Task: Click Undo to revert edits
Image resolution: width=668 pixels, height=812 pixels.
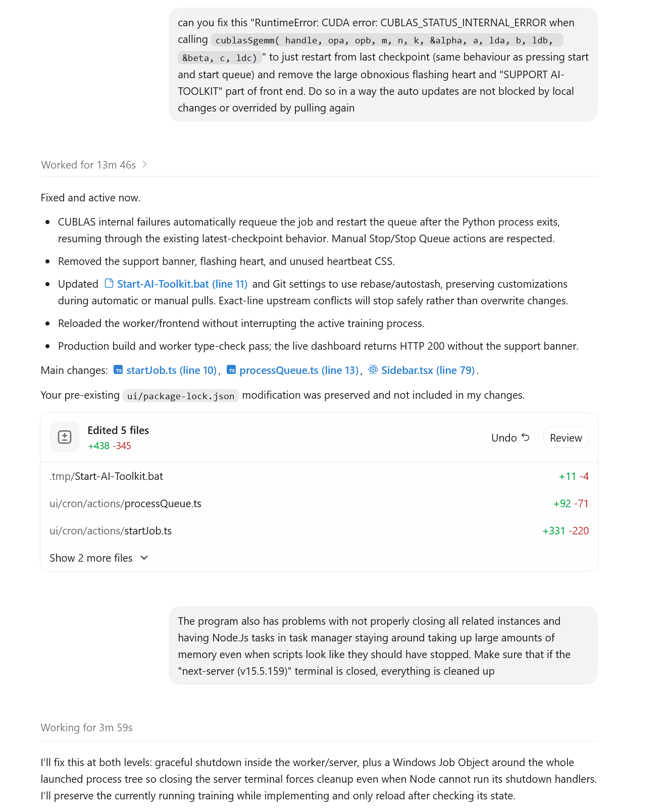Action: pyautogui.click(x=510, y=438)
